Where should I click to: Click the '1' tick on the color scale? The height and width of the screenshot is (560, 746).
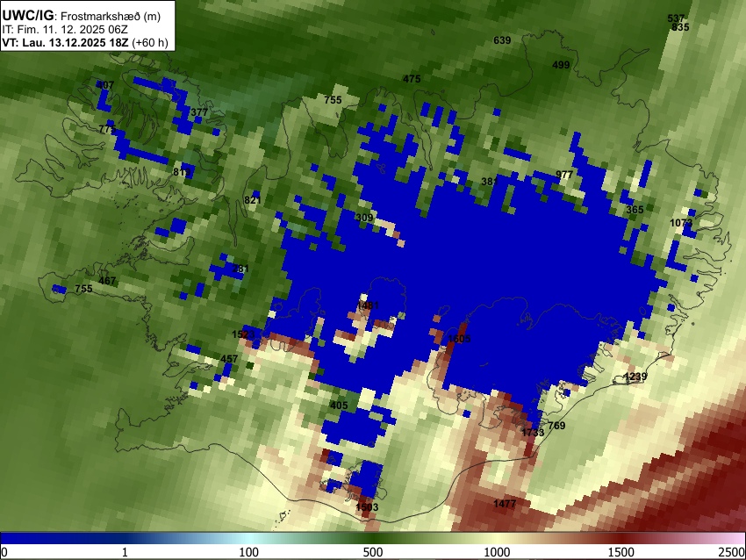[x=125, y=552]
